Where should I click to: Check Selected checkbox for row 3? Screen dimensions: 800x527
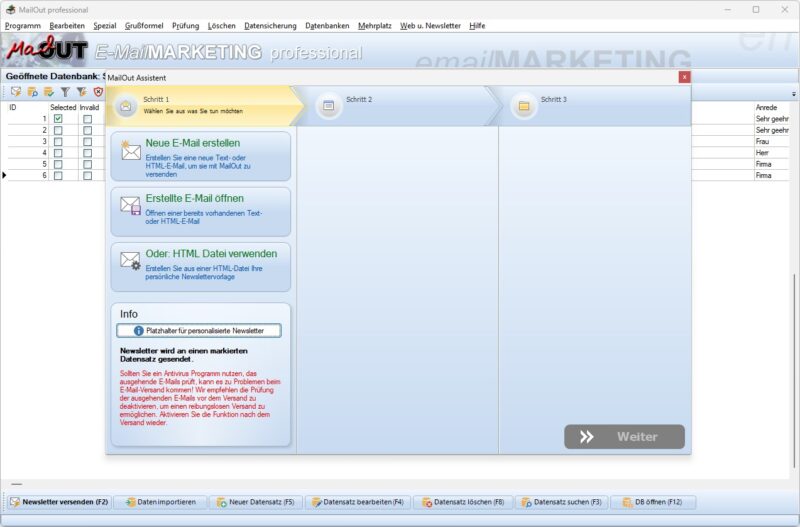coord(58,141)
